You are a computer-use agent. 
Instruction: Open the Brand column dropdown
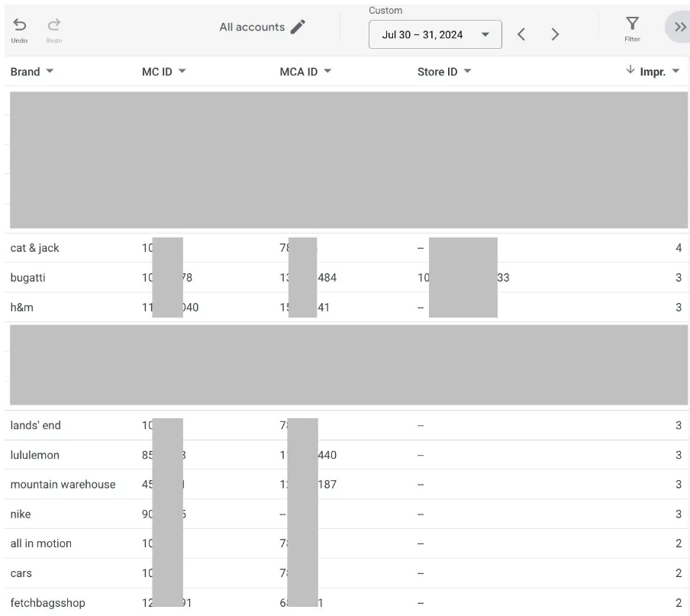50,72
